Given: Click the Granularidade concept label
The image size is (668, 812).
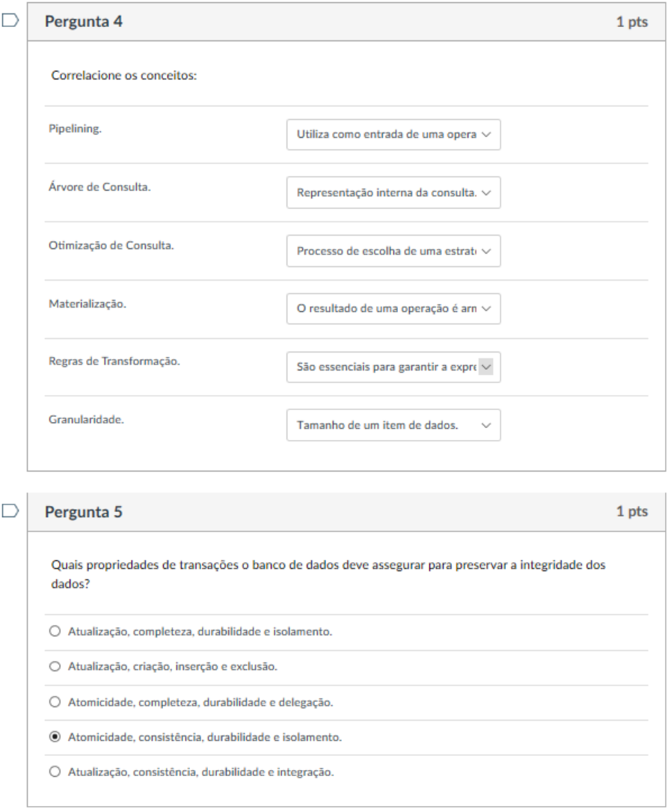Looking at the screenshot, I should tap(86, 419).
